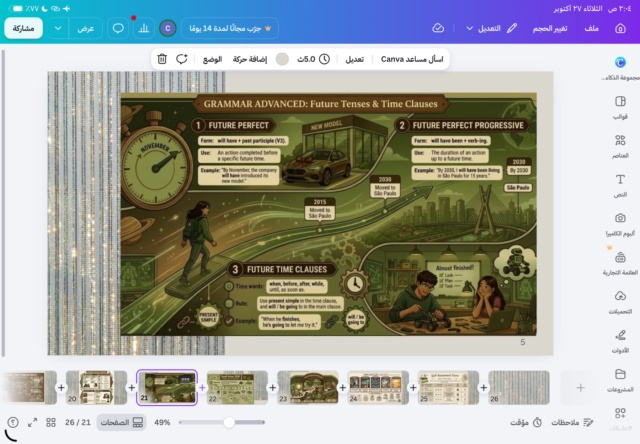Open the ملف (File) menu

[x=591, y=28]
